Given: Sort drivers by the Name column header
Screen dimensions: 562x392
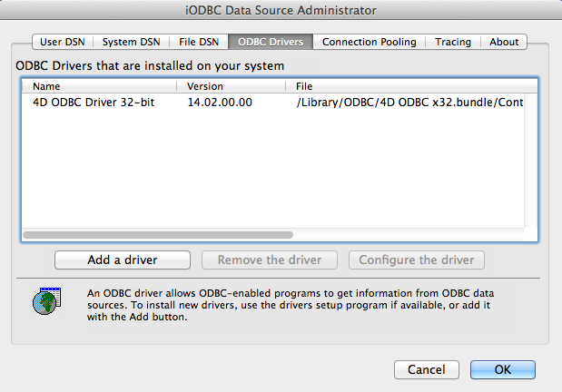Looking at the screenshot, I should pos(100,86).
